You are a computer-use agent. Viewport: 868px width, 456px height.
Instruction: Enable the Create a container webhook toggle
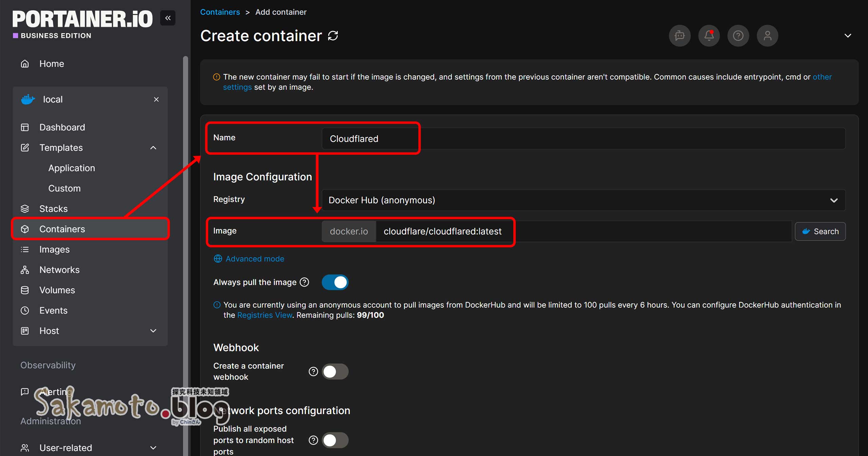(x=335, y=372)
